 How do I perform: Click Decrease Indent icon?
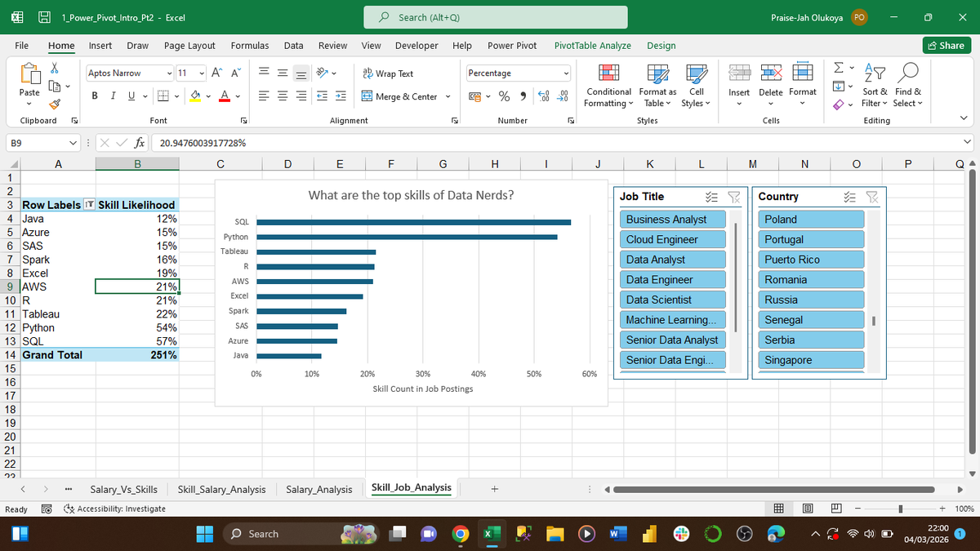[322, 97]
